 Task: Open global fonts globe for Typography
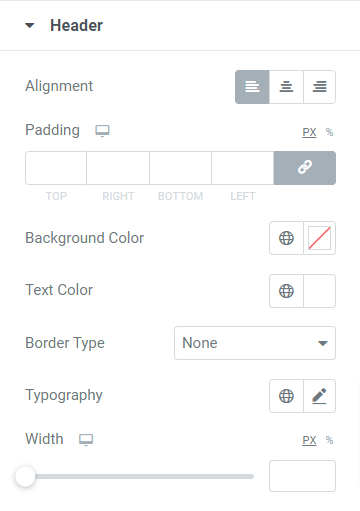286,396
